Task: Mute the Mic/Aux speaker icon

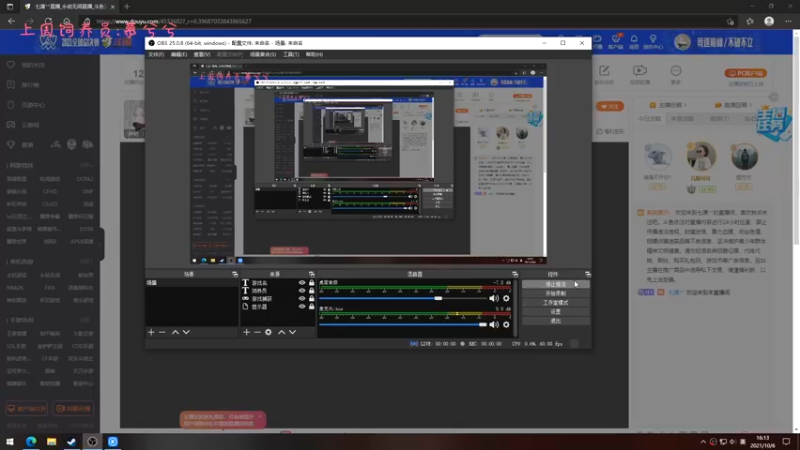Action: [494, 324]
